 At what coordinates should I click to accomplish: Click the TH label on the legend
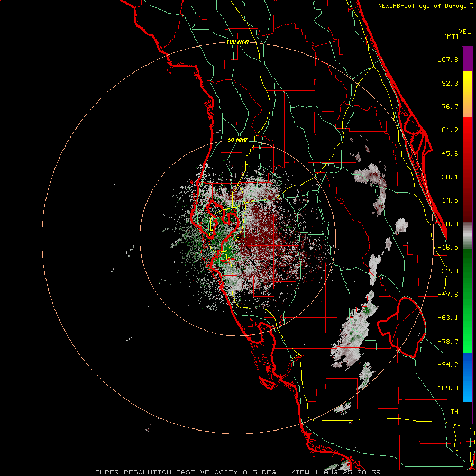[x=454, y=412]
